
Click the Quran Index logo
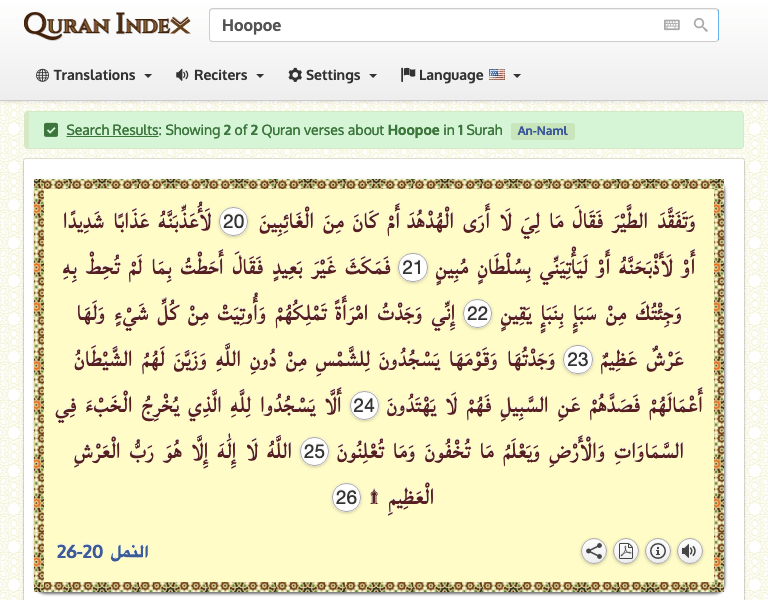107,25
